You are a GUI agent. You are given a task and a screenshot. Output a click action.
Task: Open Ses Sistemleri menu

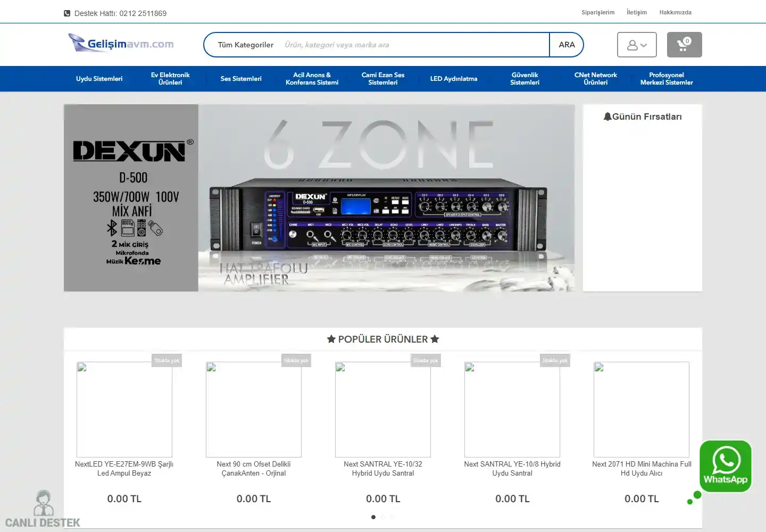coord(241,79)
